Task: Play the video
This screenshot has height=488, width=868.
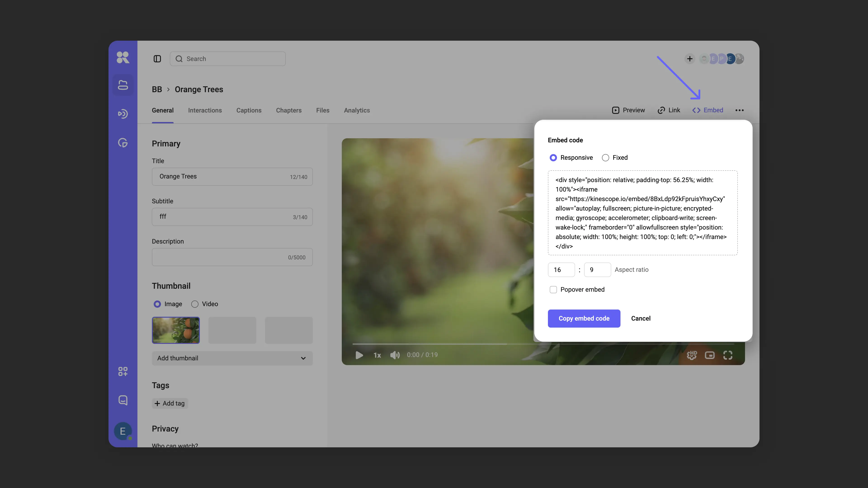Action: pyautogui.click(x=359, y=355)
